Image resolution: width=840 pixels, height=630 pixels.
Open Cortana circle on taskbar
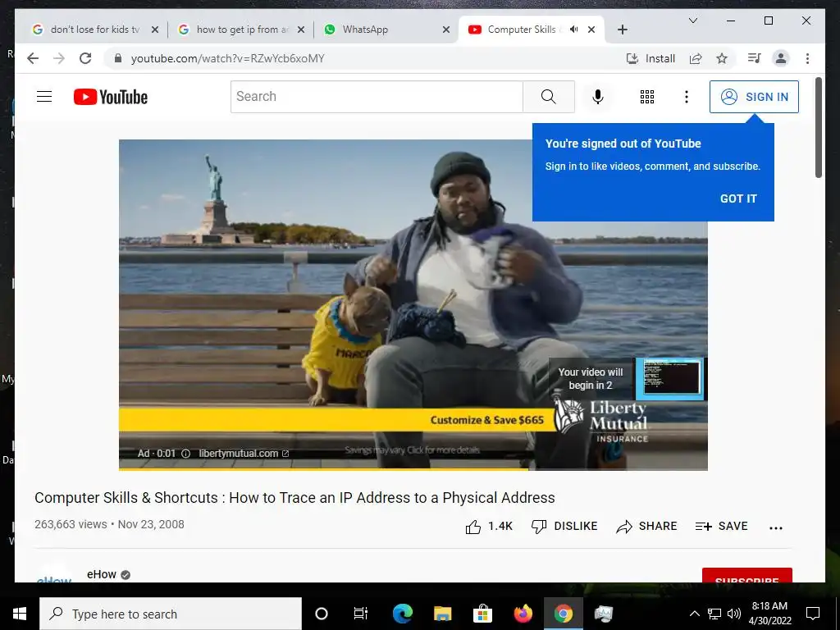(x=322, y=614)
